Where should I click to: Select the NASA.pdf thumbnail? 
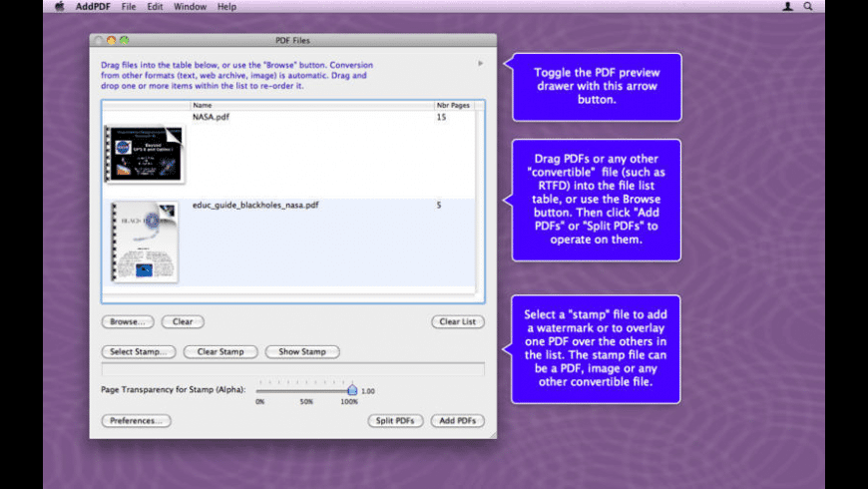145,154
